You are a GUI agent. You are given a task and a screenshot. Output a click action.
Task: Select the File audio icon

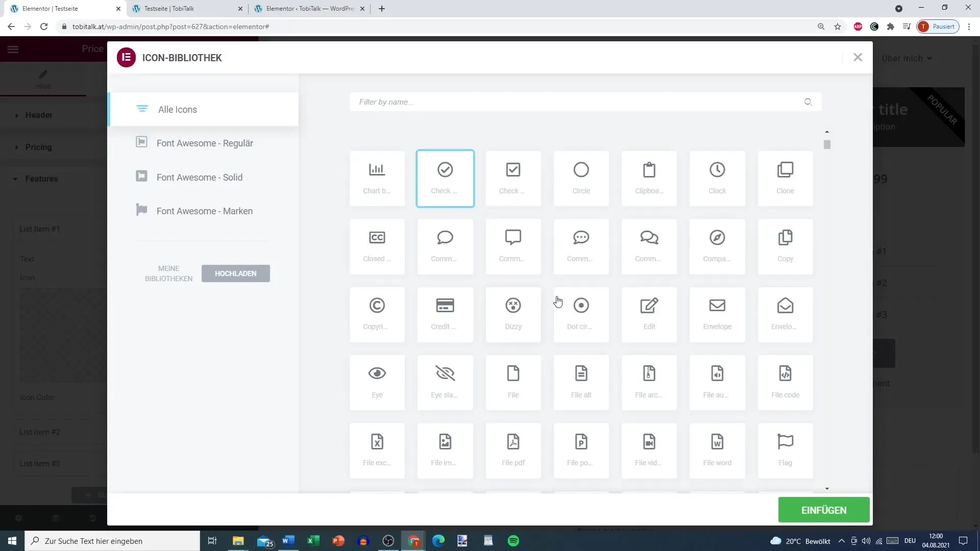point(717,383)
